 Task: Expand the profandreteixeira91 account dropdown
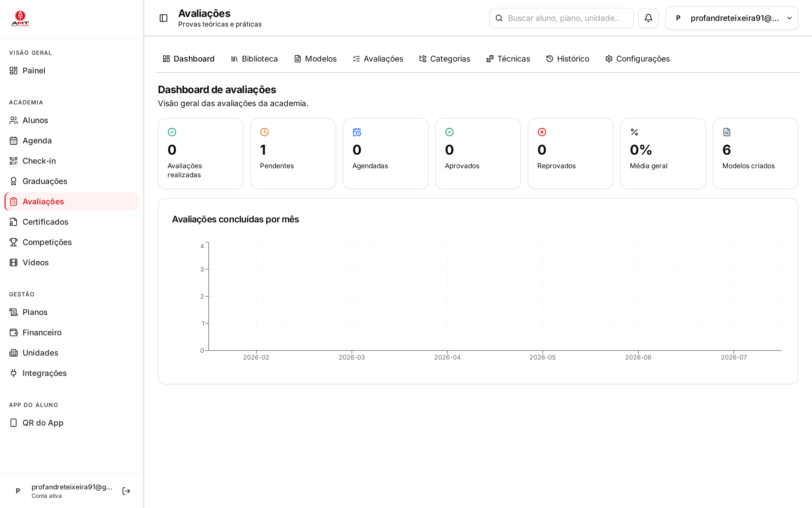click(x=732, y=18)
